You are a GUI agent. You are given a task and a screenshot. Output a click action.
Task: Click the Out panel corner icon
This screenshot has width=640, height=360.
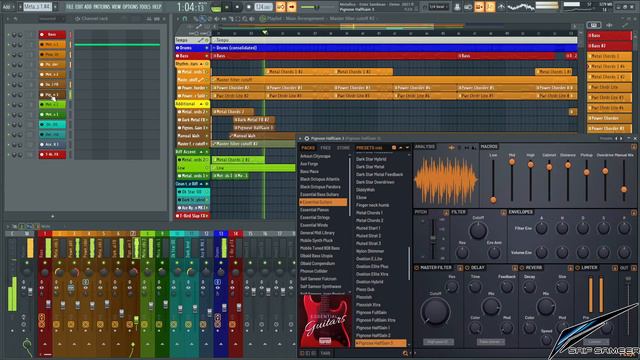(634, 268)
